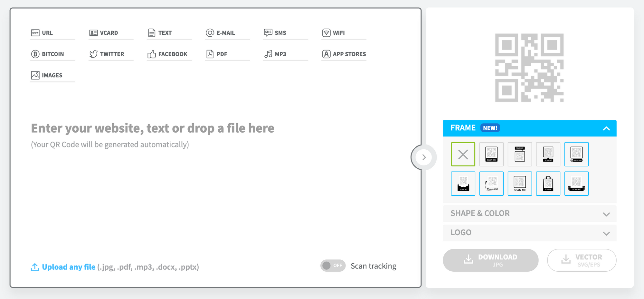The width and height of the screenshot is (644, 299).
Task: Switch to the E-mail tab
Action: [226, 33]
